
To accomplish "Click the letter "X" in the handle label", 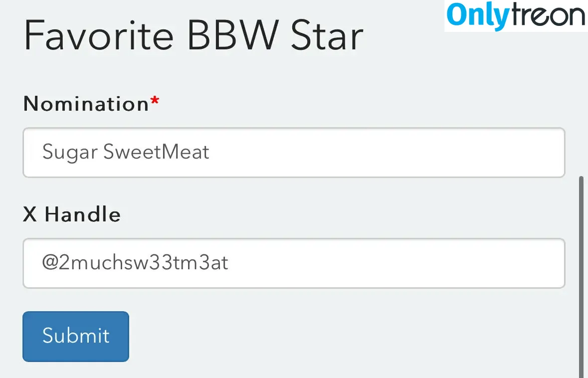I will pos(30,214).
